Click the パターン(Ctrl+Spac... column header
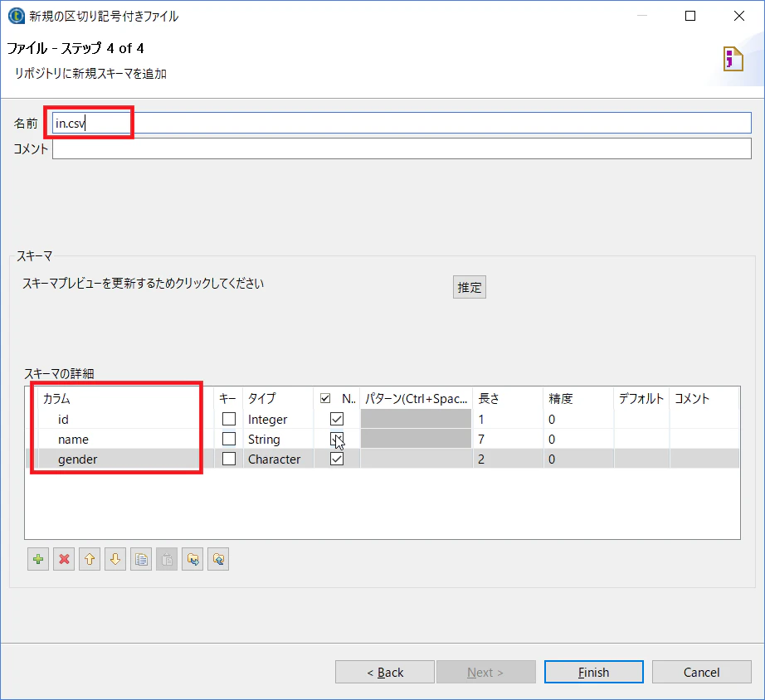765x700 pixels. [x=417, y=399]
